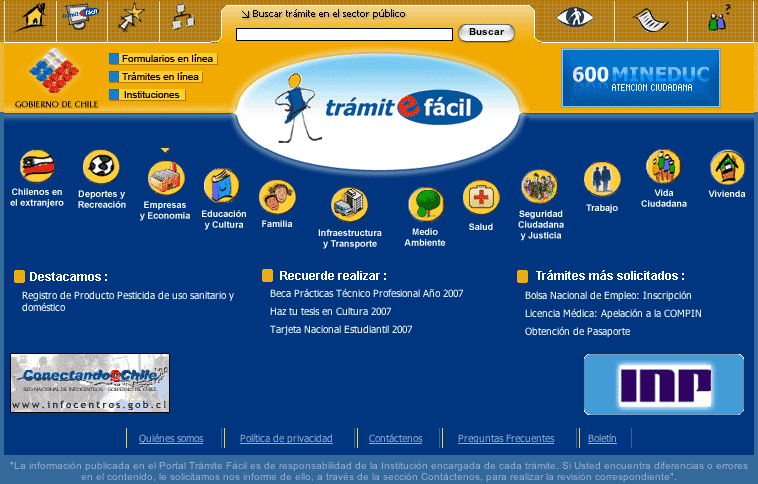
Task: Open the Conectando@Chile infocentros banner
Action: click(x=90, y=383)
